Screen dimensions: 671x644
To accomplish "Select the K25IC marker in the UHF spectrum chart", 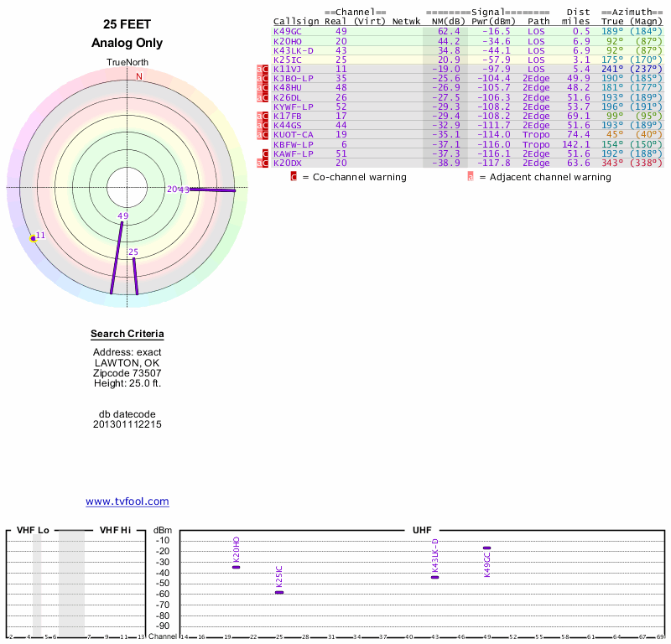I will (279, 592).
